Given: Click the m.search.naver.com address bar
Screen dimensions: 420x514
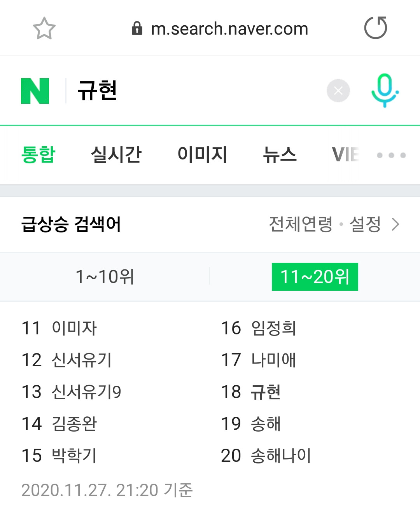Looking at the screenshot, I should 229,29.
